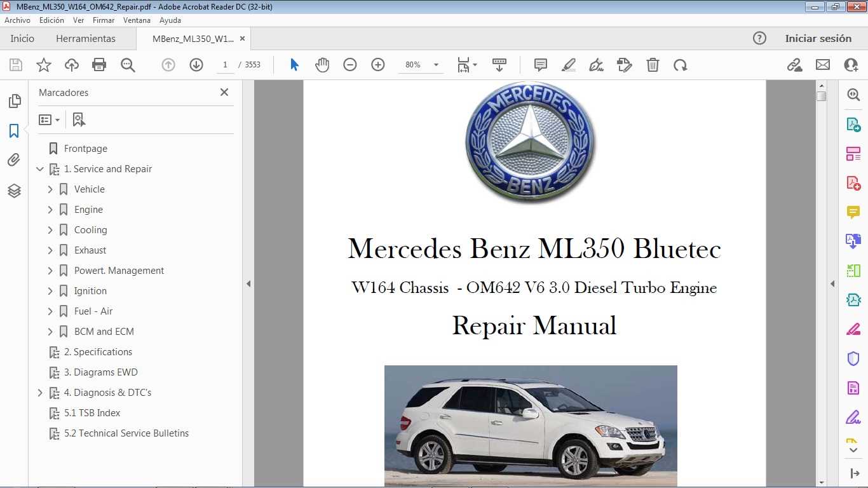Open page thumbnails panel icon

(x=14, y=101)
